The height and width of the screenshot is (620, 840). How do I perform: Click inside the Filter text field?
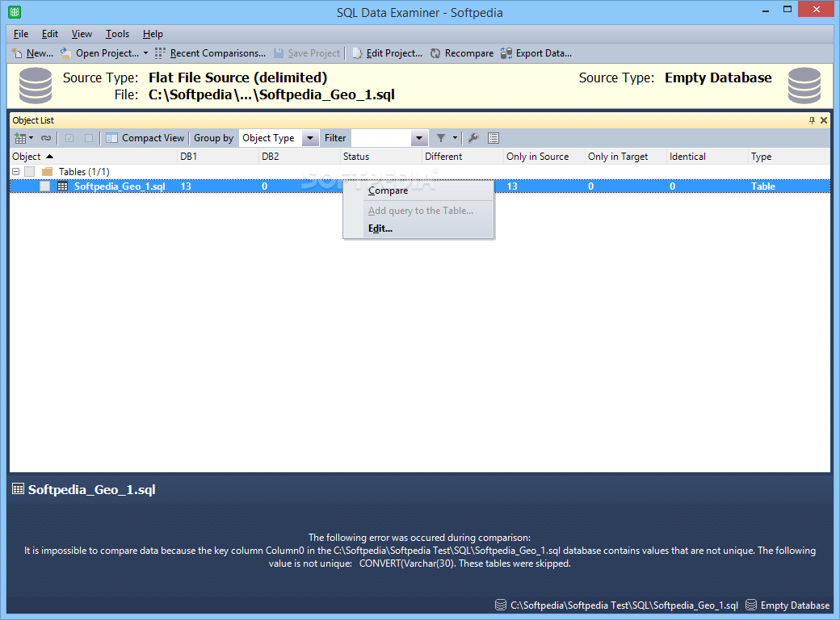[x=381, y=138]
